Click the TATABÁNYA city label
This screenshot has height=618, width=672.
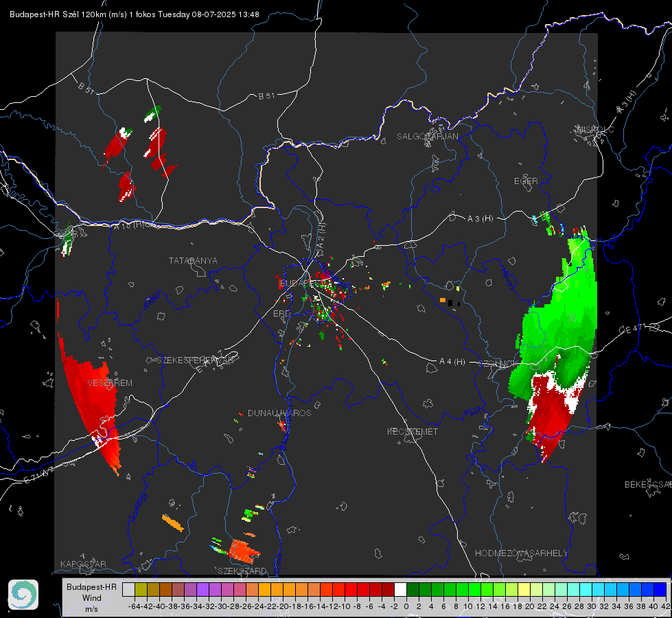(193, 261)
